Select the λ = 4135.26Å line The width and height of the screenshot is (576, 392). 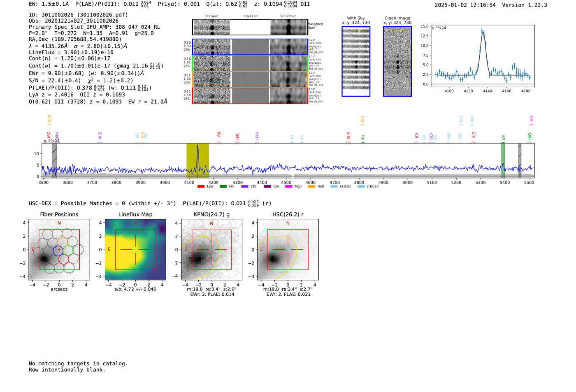[78, 46]
